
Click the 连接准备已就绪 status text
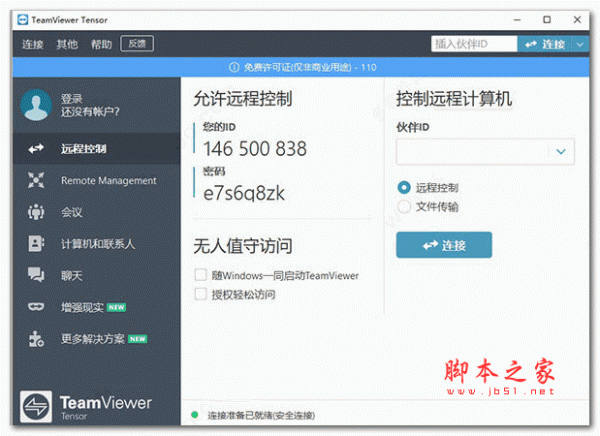pos(261,415)
